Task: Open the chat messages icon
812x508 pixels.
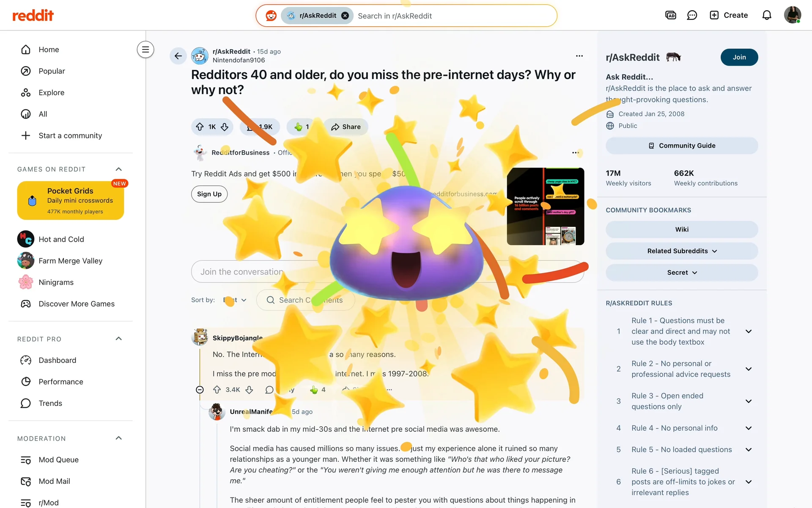Action: (x=692, y=15)
